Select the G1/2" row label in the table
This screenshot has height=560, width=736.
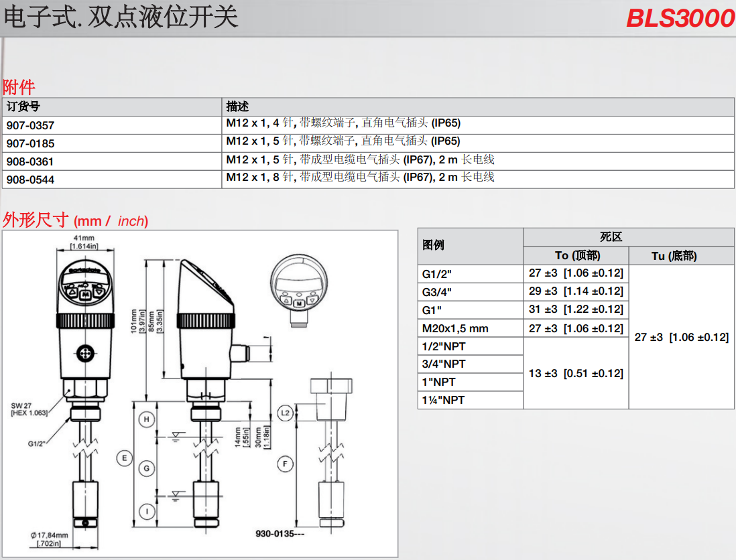(x=436, y=274)
